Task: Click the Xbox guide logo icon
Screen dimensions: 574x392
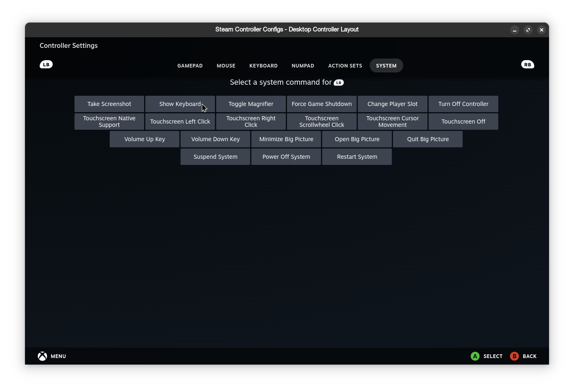Action: (x=43, y=356)
